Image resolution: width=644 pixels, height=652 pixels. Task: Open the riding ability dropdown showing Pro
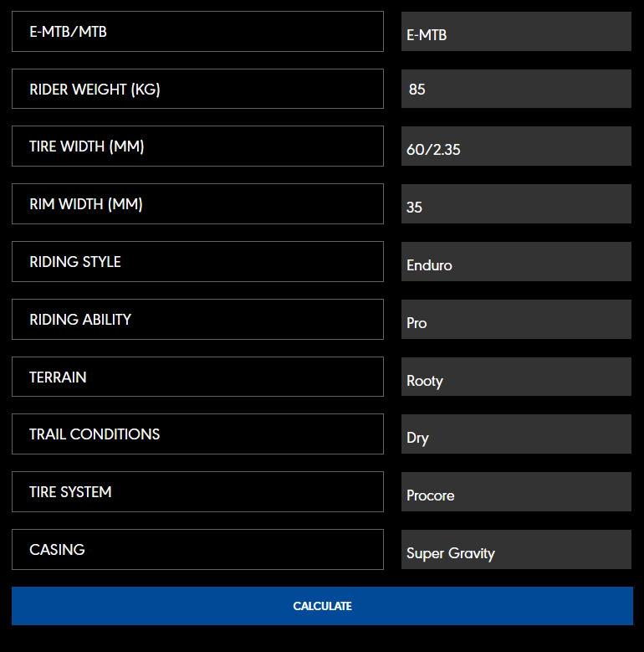click(x=516, y=320)
